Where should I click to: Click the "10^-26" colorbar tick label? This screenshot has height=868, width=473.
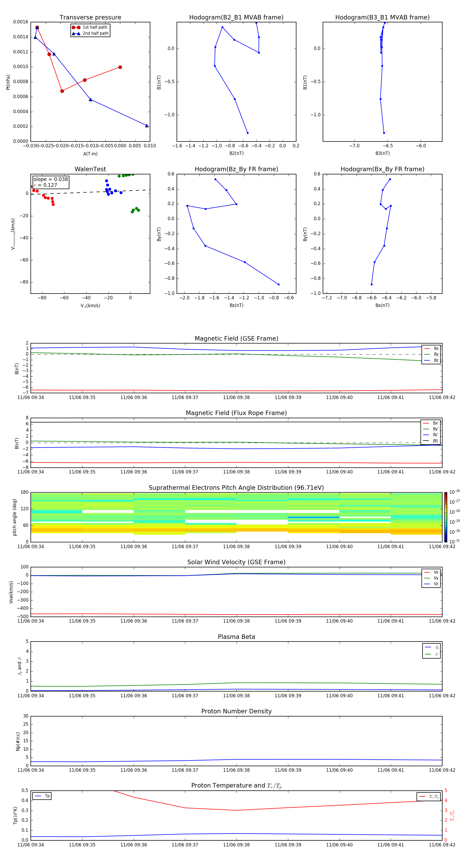tap(455, 492)
